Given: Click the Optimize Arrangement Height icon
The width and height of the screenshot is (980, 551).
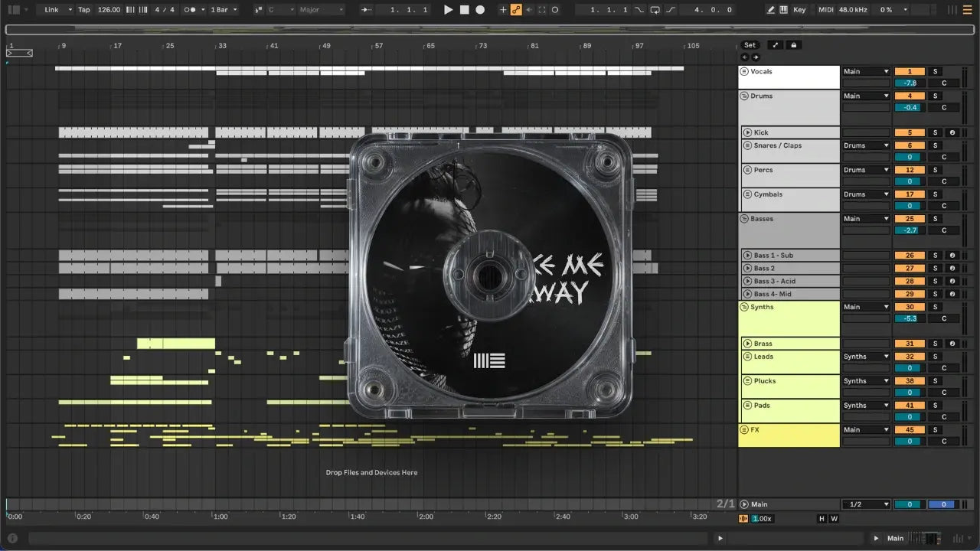Looking at the screenshot, I should tap(775, 45).
